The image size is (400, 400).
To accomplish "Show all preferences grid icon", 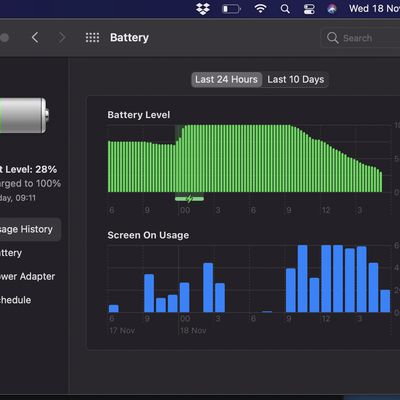I will click(92, 37).
